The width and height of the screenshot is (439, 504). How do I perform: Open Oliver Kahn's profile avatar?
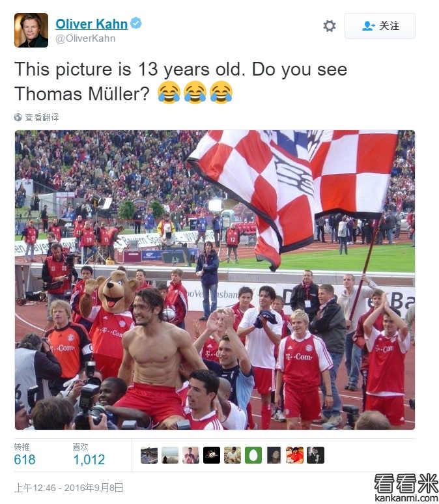click(x=31, y=30)
